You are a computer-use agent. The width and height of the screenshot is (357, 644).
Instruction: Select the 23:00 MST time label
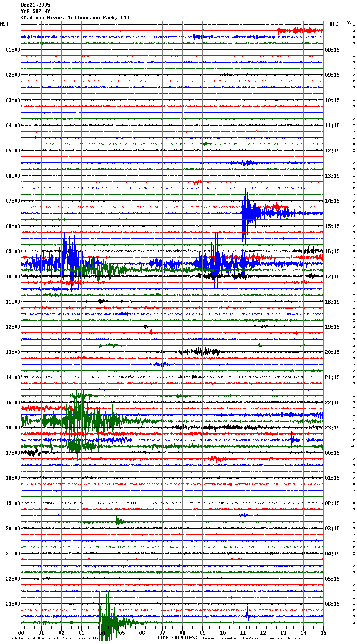click(13, 604)
